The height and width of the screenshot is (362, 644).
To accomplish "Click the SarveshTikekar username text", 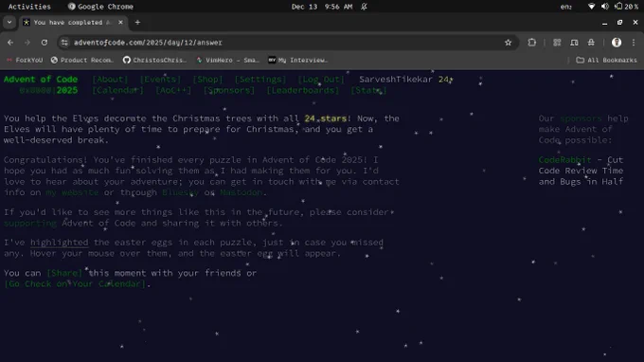I will 396,79.
